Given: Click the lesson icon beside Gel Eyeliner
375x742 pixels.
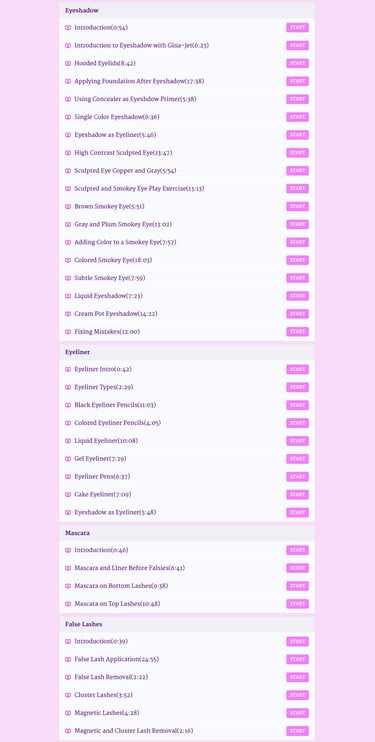Looking at the screenshot, I should [68, 459].
